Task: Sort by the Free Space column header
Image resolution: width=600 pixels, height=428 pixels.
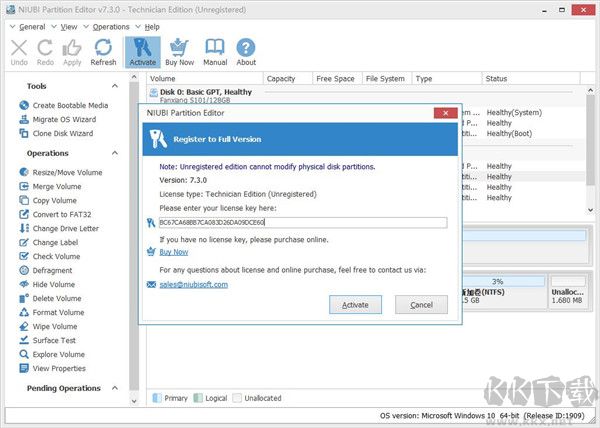Action: 337,78
